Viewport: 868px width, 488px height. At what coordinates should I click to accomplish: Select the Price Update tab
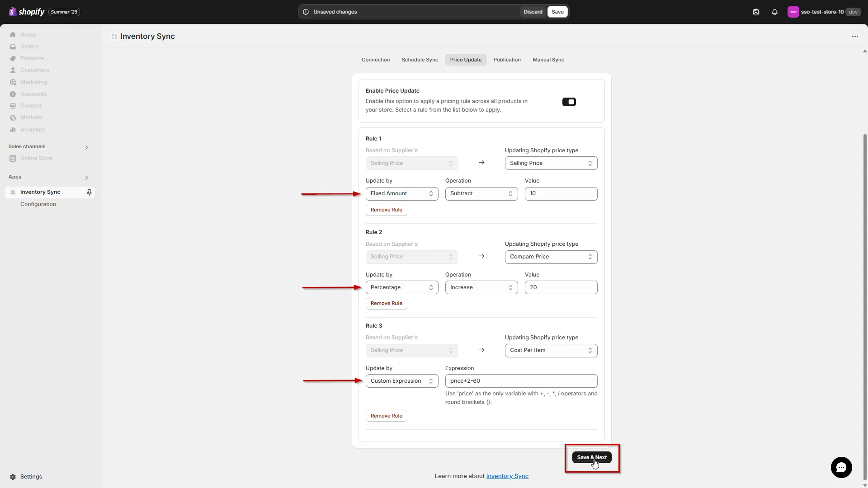[466, 60]
